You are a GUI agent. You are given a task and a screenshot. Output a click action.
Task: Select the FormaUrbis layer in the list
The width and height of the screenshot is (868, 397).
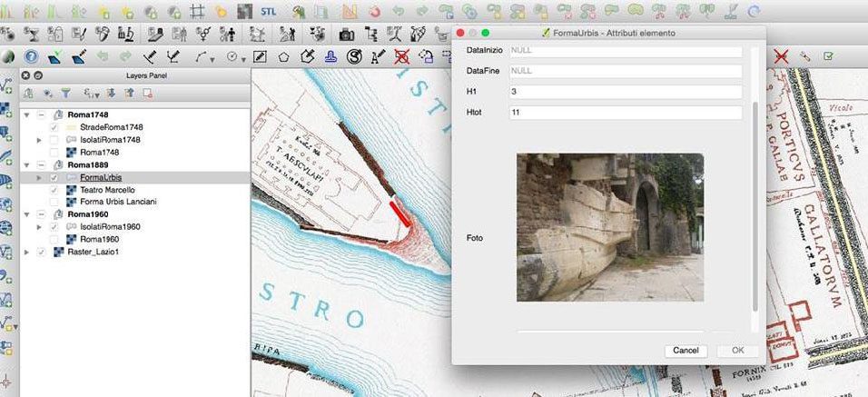click(x=100, y=177)
